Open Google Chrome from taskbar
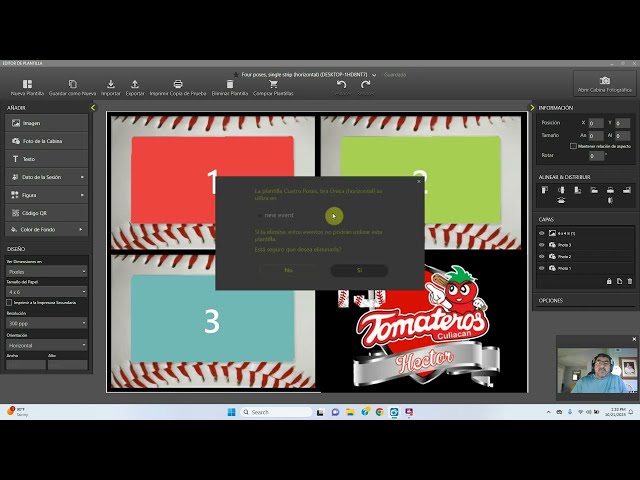The height and width of the screenshot is (480, 640). (x=380, y=412)
